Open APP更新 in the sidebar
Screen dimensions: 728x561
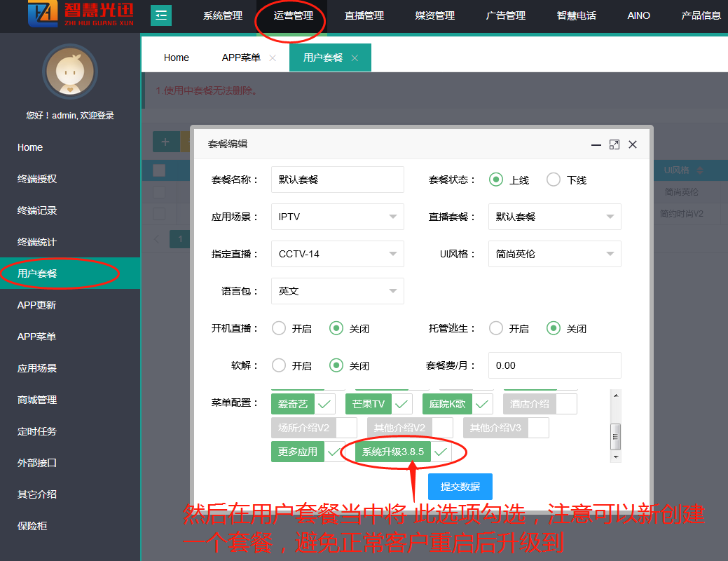coord(36,305)
